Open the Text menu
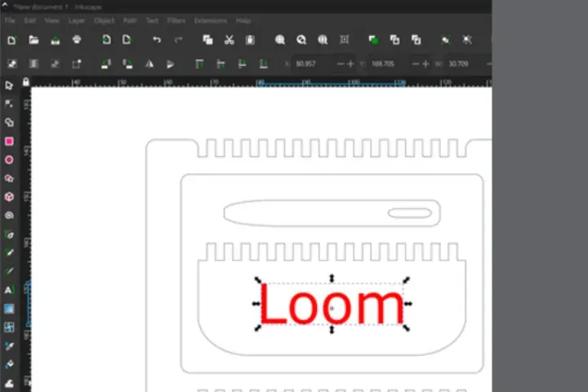 pos(152,20)
